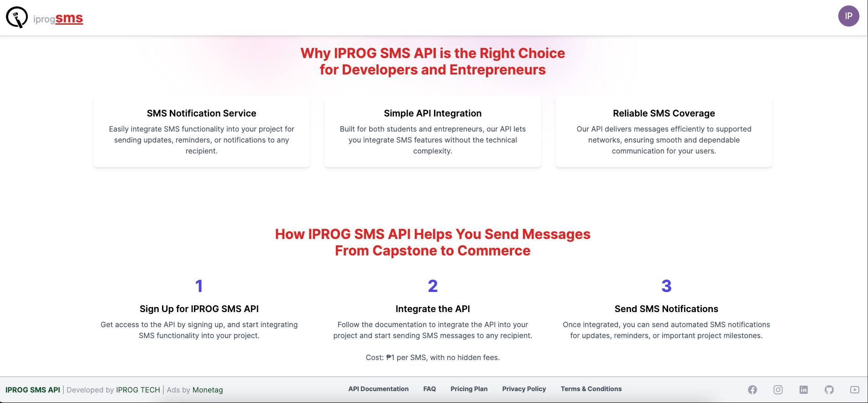This screenshot has height=403, width=868.
Task: Open the Facebook page icon in footer
Action: coord(753,390)
